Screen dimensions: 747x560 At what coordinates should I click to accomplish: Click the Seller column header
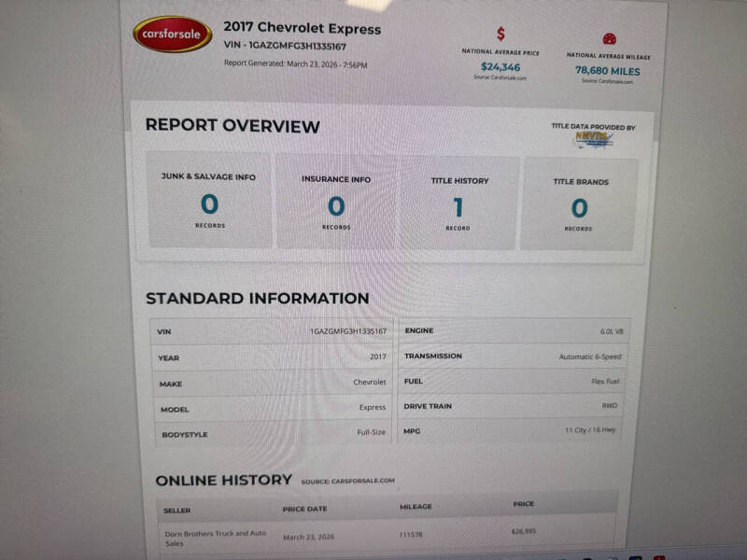click(x=176, y=511)
